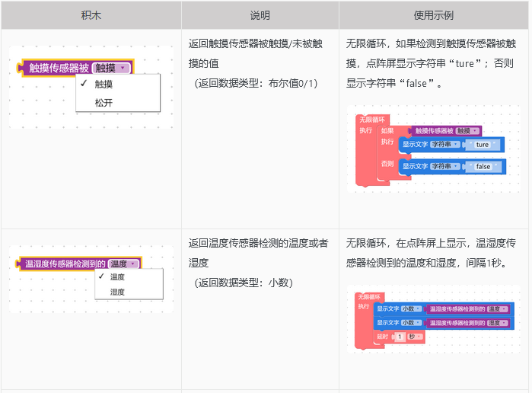This screenshot has height=393, width=532.
Task: Click the 字符串 dropdown beside ture text
Action: 445,145
